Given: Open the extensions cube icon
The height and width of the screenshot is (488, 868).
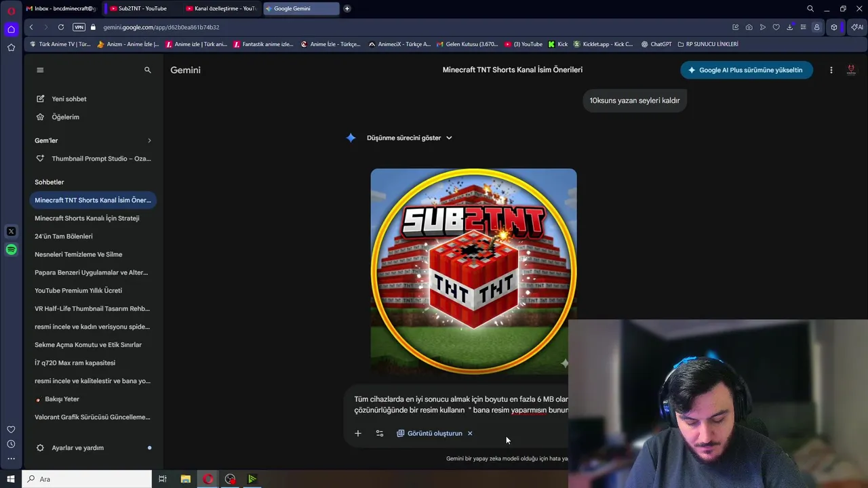Looking at the screenshot, I should (834, 27).
